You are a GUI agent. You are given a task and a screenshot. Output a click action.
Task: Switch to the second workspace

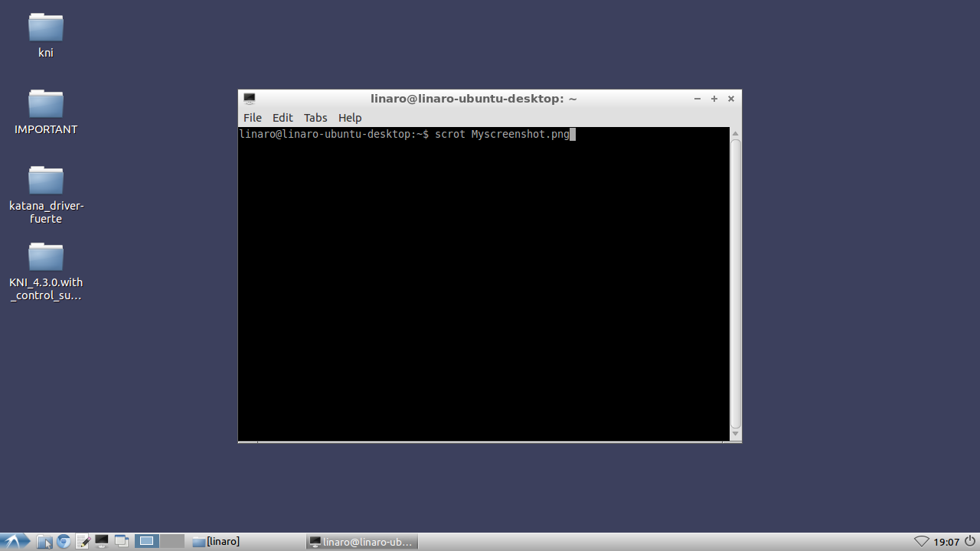(172, 541)
